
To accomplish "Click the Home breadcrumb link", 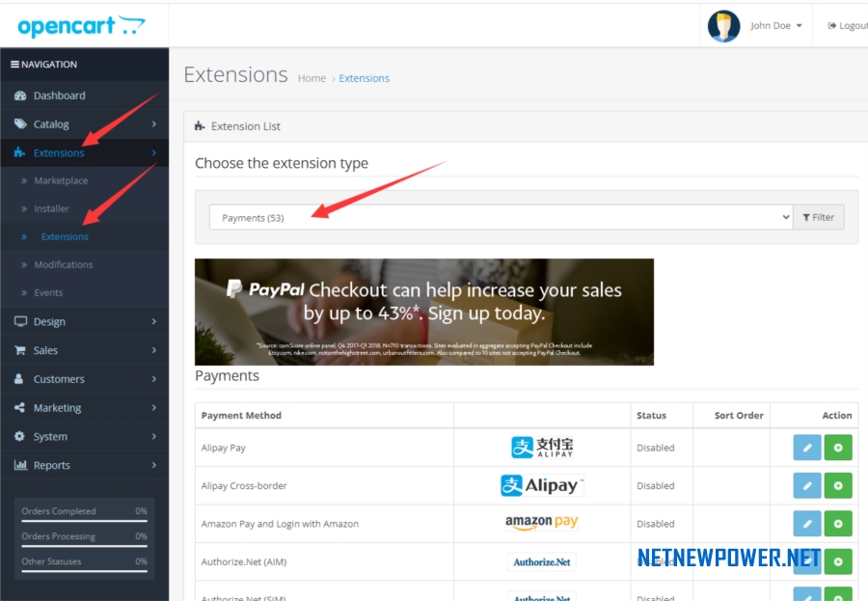I will 312,79.
